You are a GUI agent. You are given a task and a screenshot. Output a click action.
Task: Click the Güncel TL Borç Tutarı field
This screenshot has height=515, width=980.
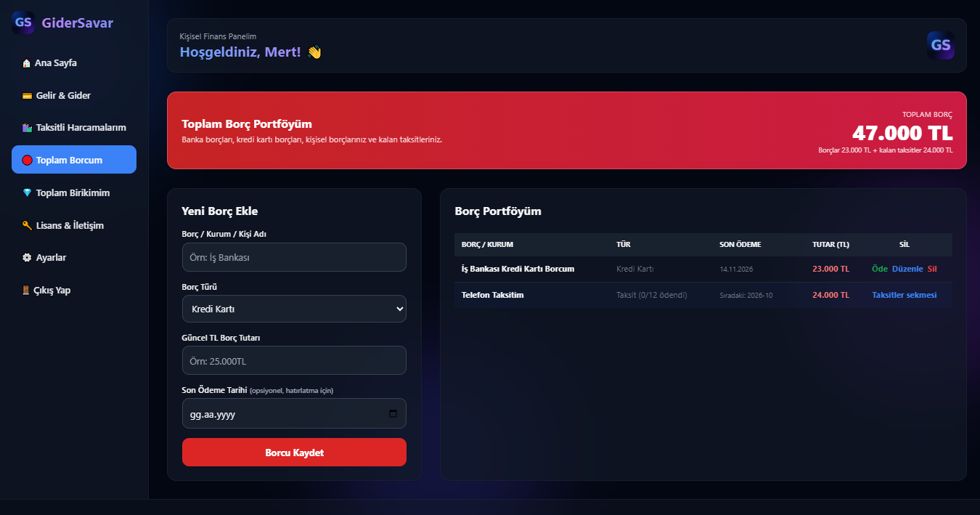click(x=294, y=361)
